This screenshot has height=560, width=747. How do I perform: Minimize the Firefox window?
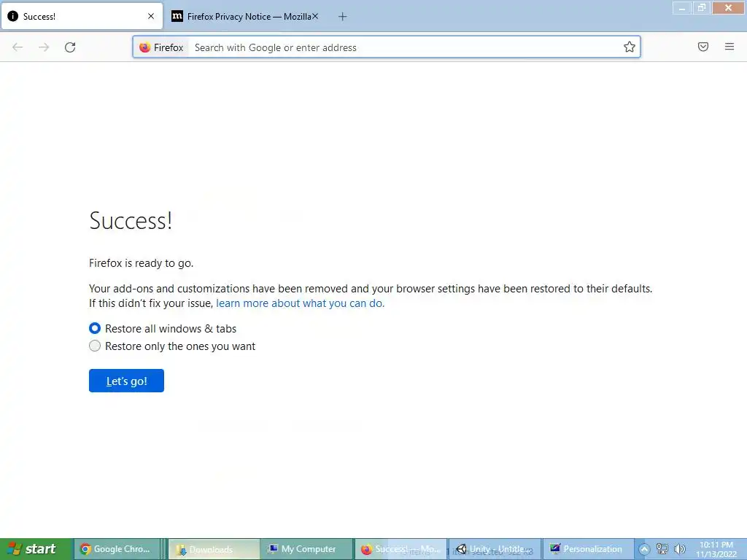[x=682, y=7]
